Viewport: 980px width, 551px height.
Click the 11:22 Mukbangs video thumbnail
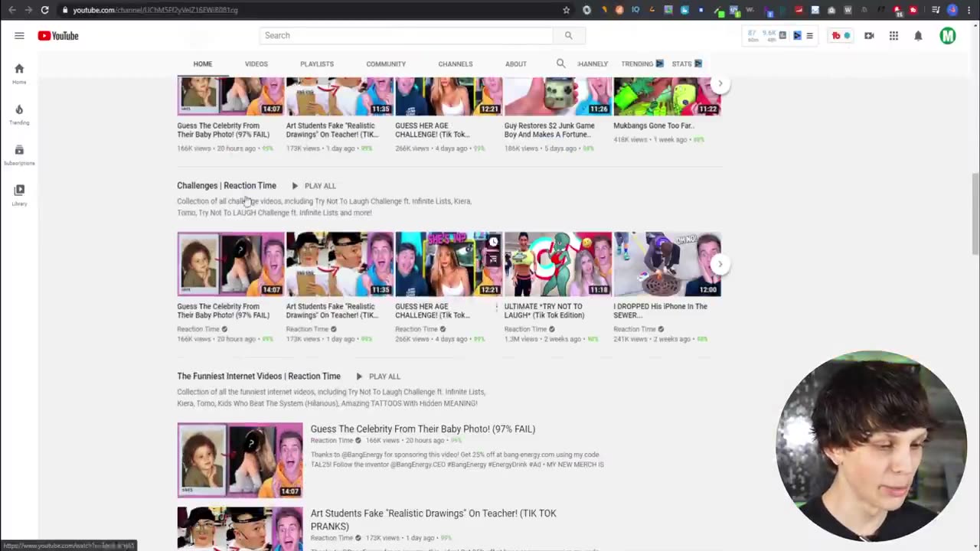coord(667,96)
